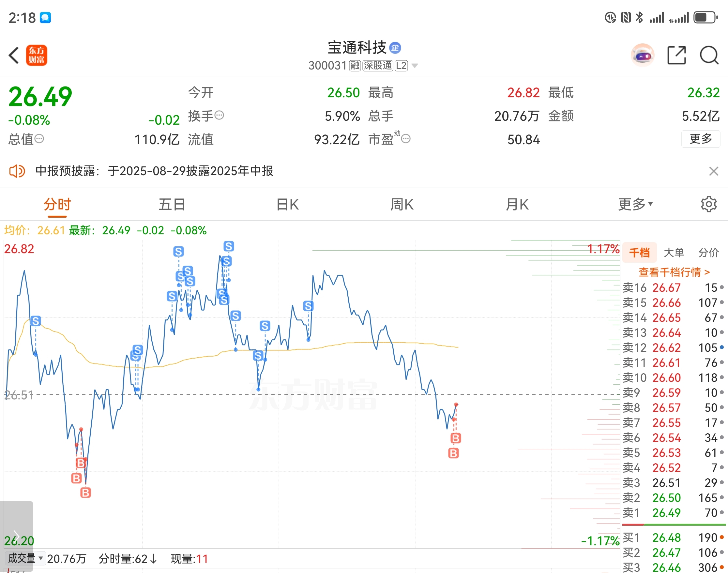The image size is (728, 573).
Task: Tap the announcement speaker icon
Action: (x=17, y=171)
